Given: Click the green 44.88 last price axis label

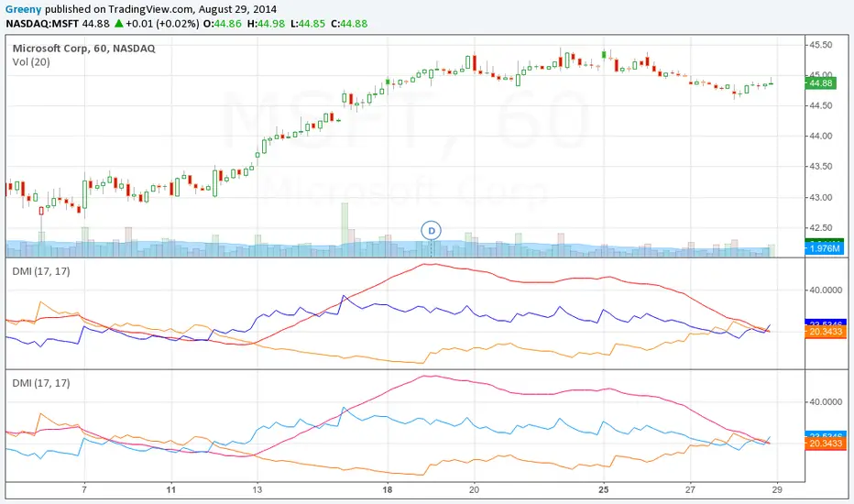Looking at the screenshot, I should pos(821,82).
